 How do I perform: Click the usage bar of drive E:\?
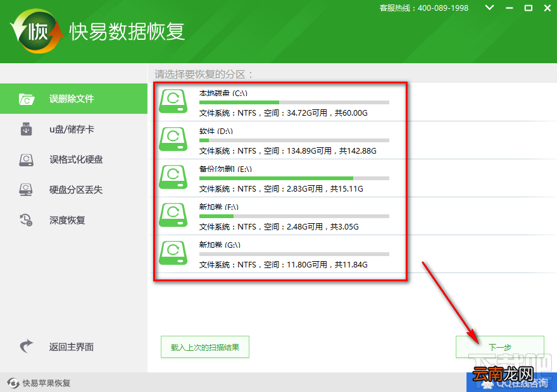[x=294, y=178]
